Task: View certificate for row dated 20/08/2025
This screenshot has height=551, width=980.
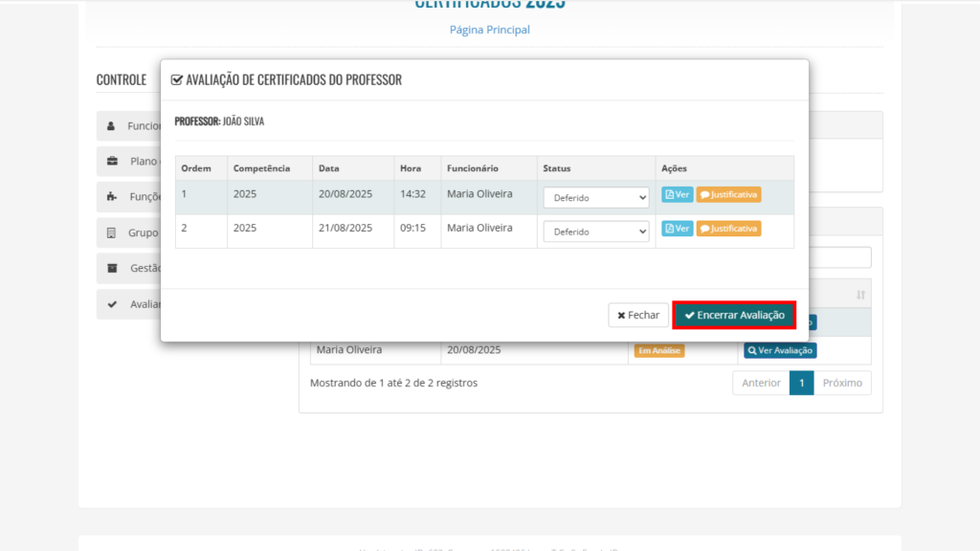Action: pos(677,194)
